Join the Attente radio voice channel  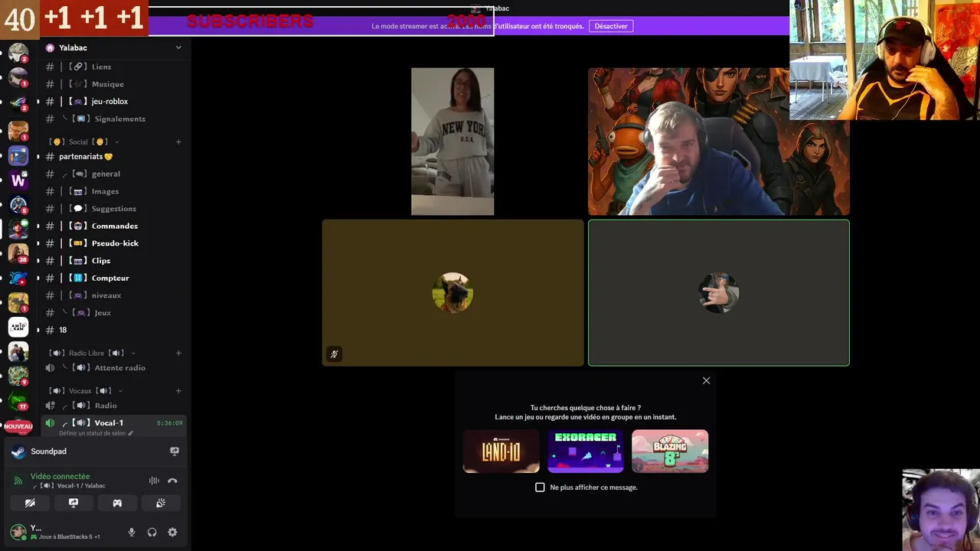[x=113, y=367]
